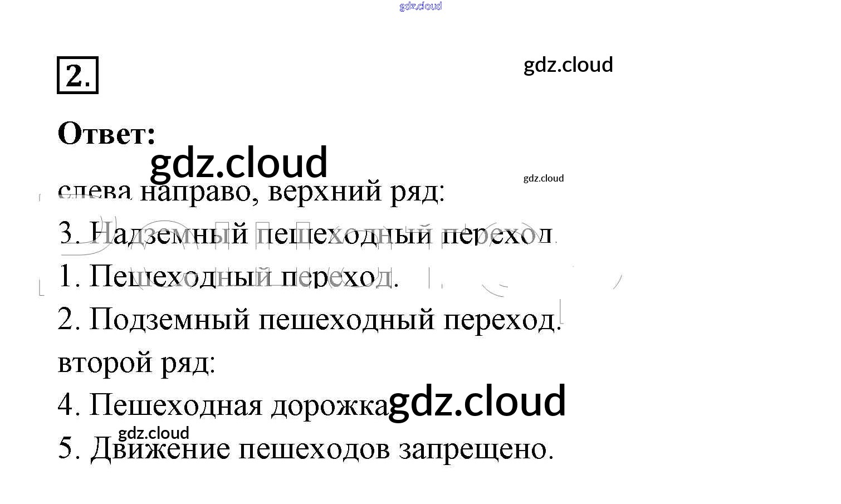Click gdz.cloud watermark beside boxed number 2
Image resolution: width=841 pixels, height=504 pixels.
click(568, 65)
